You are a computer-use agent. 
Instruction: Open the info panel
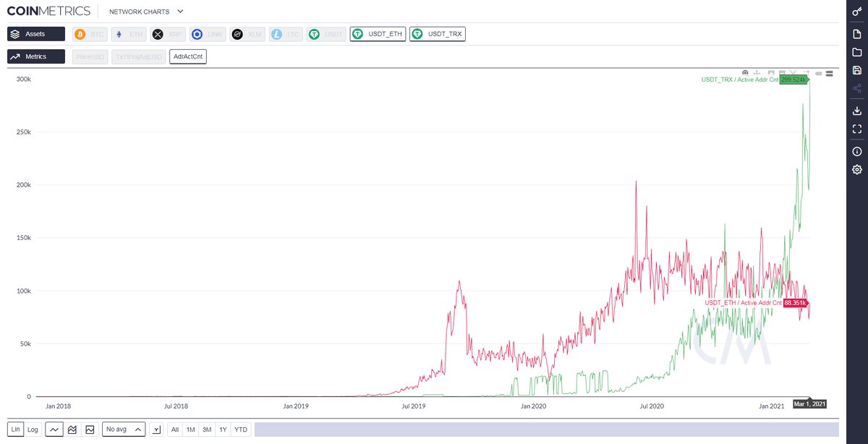click(x=857, y=151)
